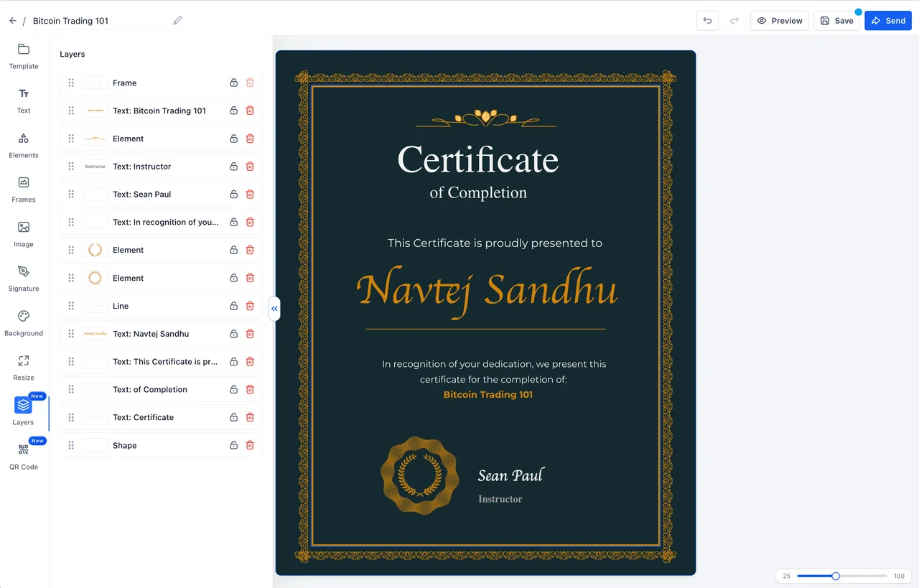Viewport: 919px width, 588px height.
Task: Go back using the left arrow icon
Action: (13, 21)
